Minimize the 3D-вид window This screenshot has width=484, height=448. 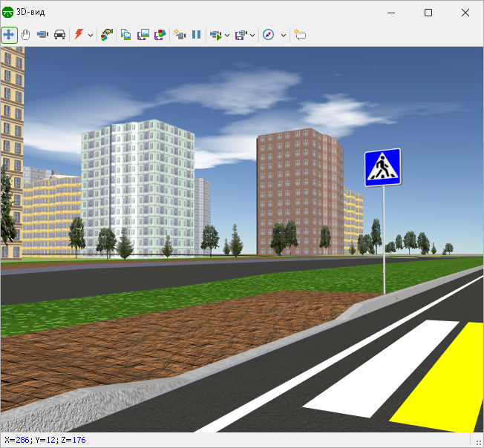391,13
